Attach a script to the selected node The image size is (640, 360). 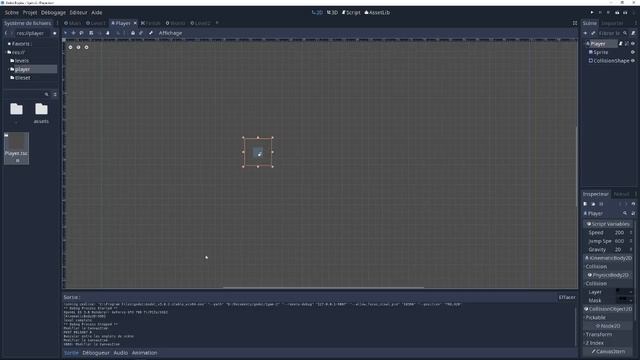[633, 33]
